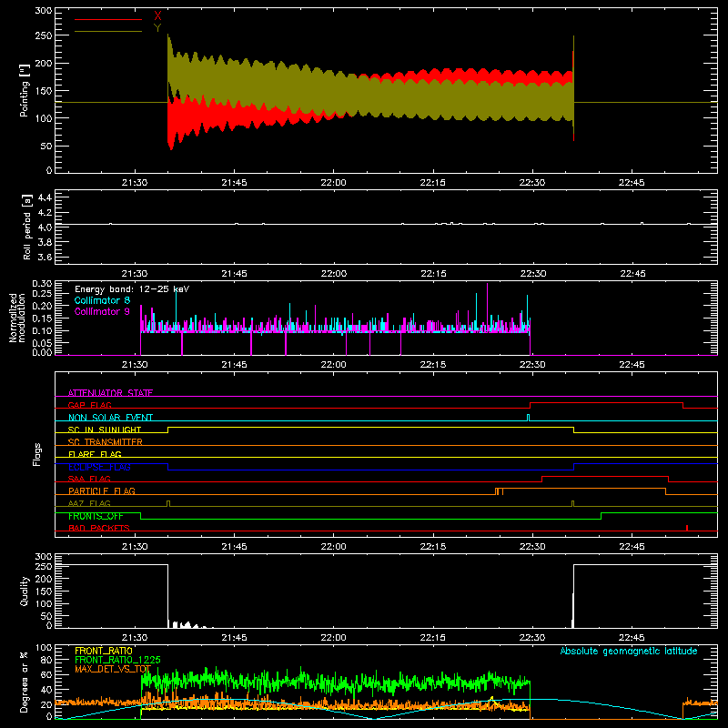Select the FRONTS_OFF flag label

click(96, 516)
